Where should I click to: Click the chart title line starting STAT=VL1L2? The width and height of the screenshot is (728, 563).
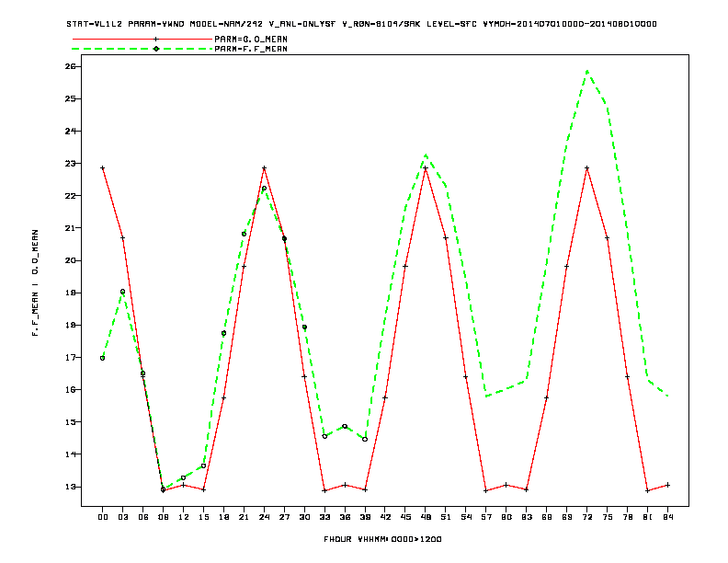coord(361,24)
